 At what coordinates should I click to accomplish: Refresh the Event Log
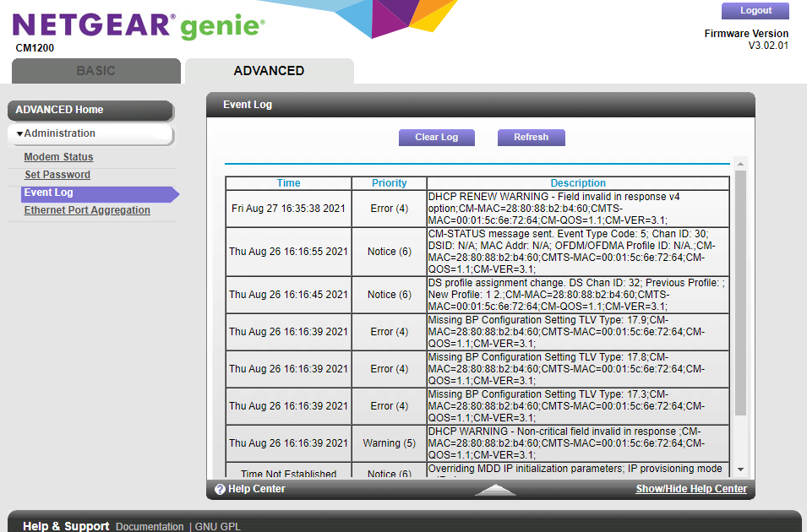531,137
